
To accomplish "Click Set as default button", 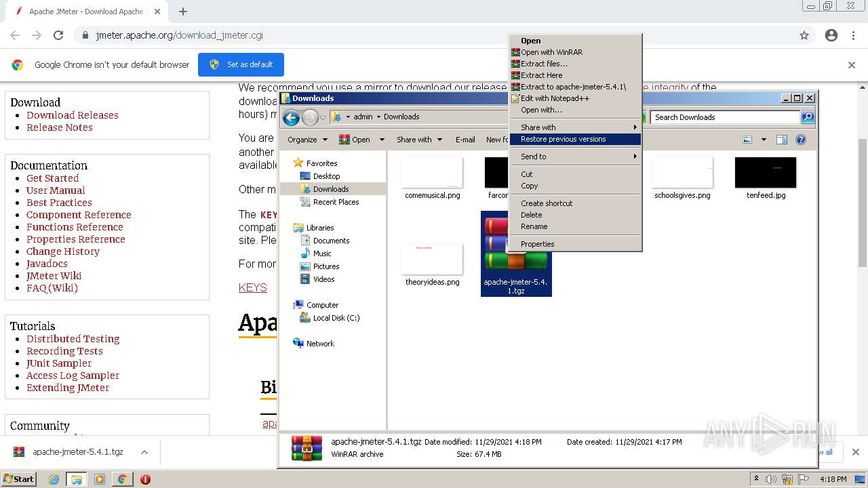I will pos(241,64).
